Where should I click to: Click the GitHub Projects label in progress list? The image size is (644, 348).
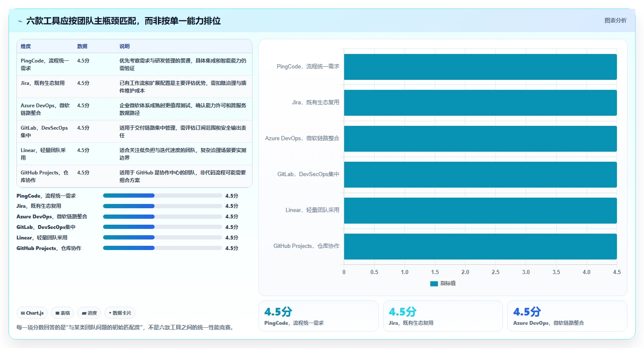click(49, 248)
